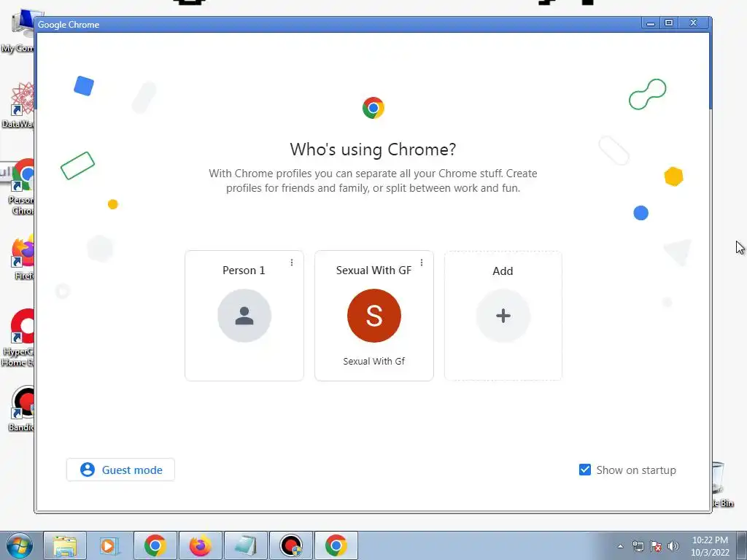
Task: Maximize the Google Chrome window
Action: tap(669, 23)
